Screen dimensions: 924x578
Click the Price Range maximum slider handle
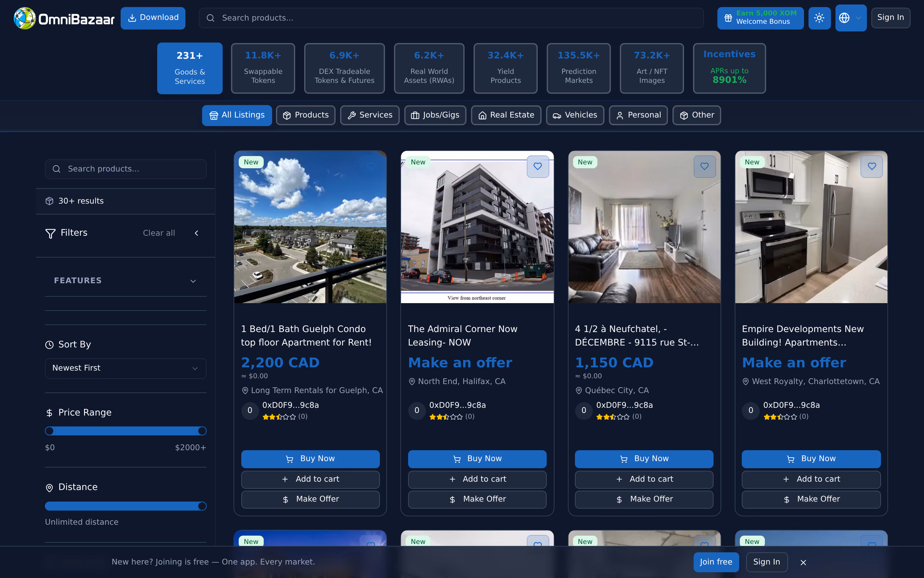[202, 431]
